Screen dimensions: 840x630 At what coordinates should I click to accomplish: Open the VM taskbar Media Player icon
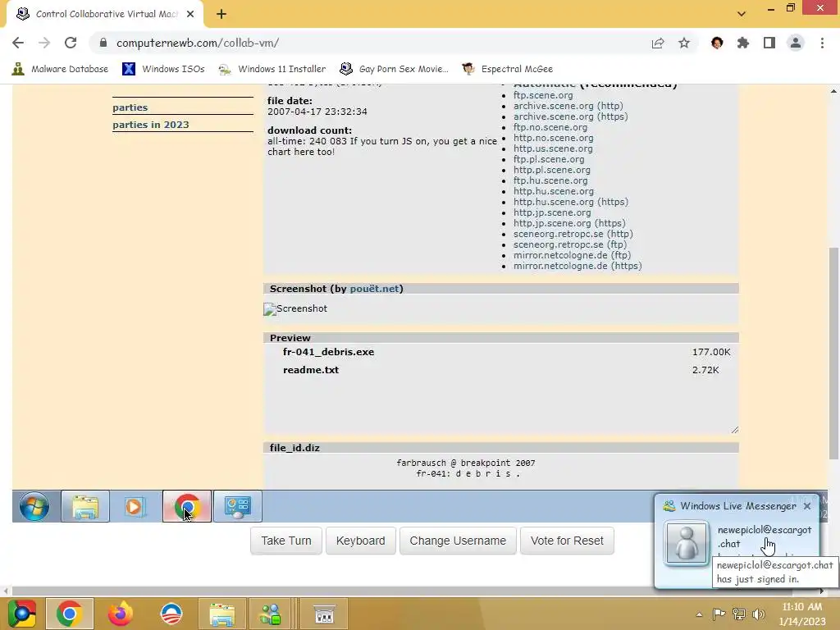[x=135, y=506]
